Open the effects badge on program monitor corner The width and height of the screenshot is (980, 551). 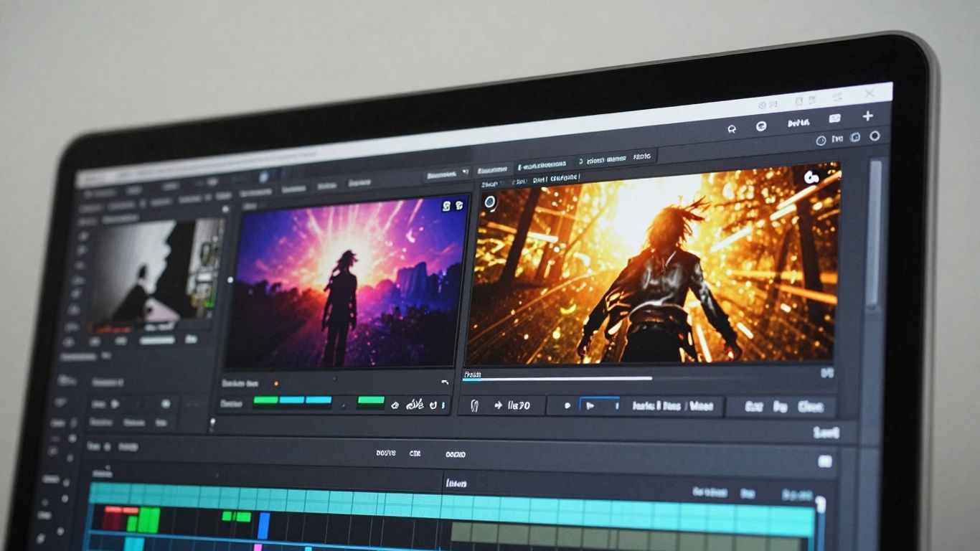[812, 178]
